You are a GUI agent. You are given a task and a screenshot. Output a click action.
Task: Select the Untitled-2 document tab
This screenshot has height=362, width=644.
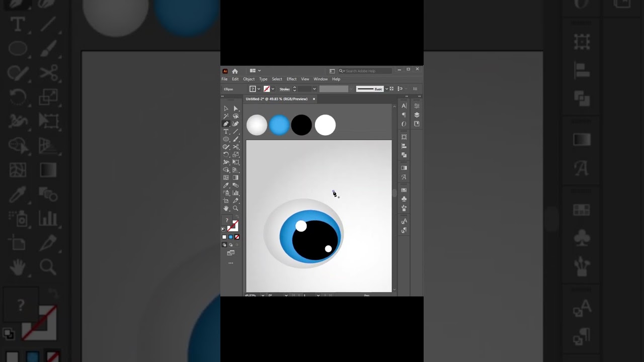(277, 99)
